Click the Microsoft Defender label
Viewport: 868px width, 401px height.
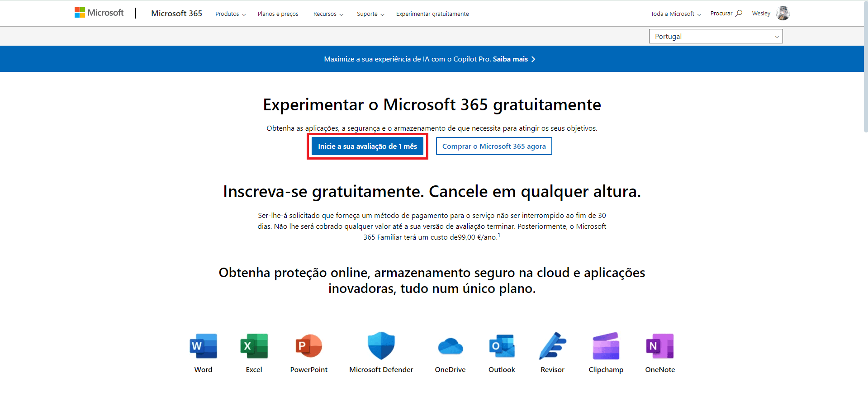[381, 370]
